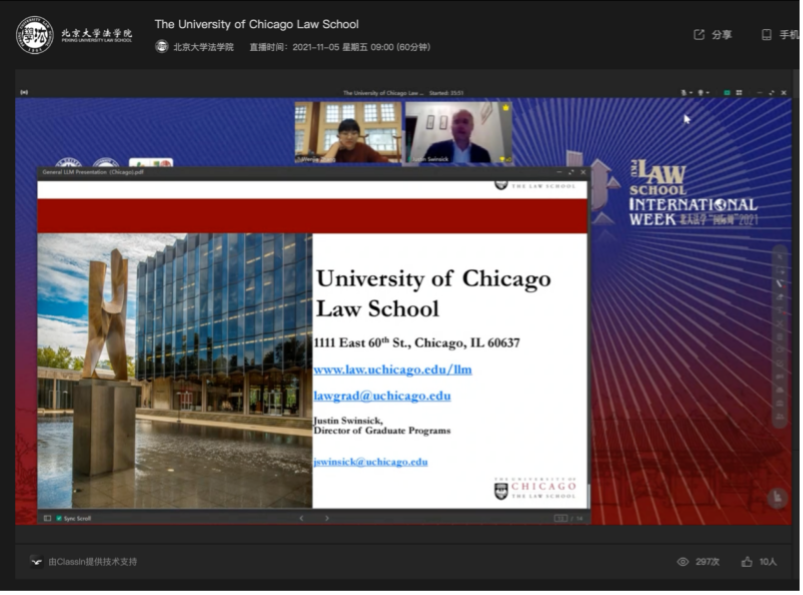Viewport: 803px width, 595px height.
Task: Click the sidebar panel icon in PDF footer
Action: [47, 518]
